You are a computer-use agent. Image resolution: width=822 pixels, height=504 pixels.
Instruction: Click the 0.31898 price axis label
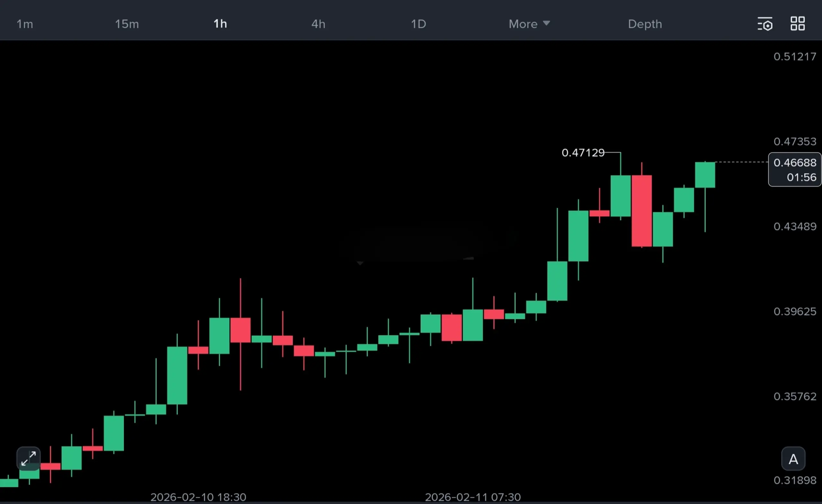click(795, 480)
